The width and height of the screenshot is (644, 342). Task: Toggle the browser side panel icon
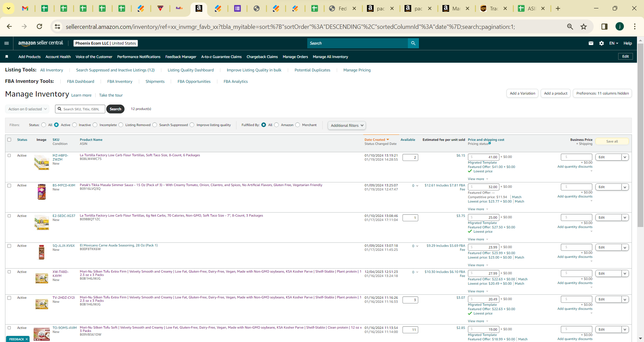604,26
